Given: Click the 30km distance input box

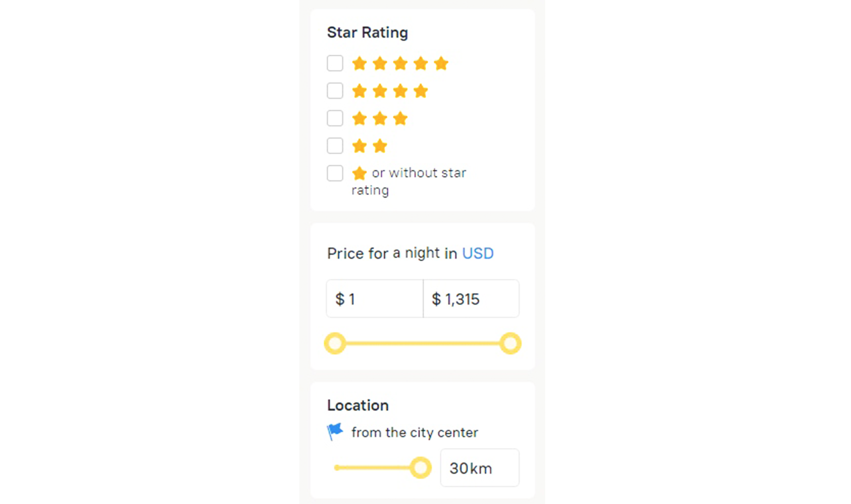Looking at the screenshot, I should [479, 468].
